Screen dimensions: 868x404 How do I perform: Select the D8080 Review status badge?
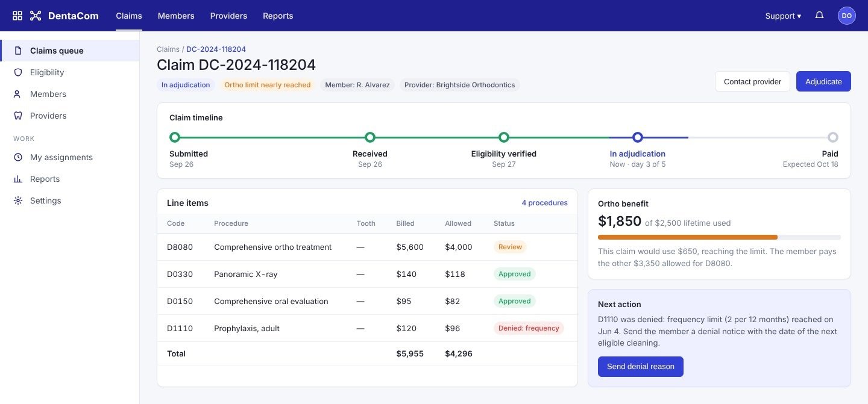[x=510, y=247]
